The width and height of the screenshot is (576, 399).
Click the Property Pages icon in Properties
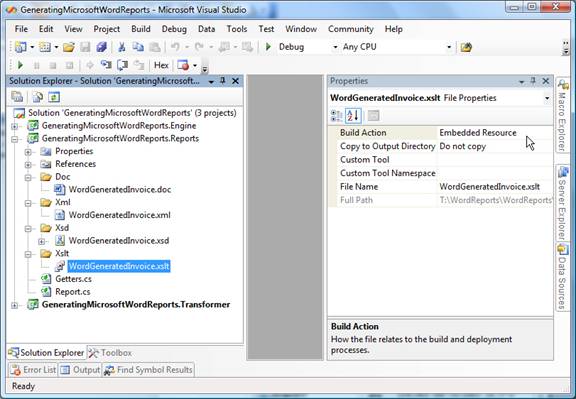click(x=373, y=116)
